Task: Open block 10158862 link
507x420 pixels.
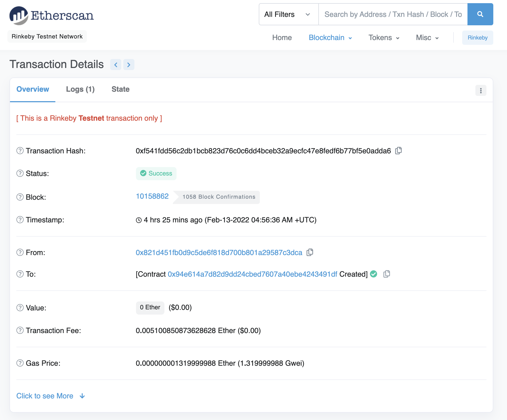Action: coord(152,196)
